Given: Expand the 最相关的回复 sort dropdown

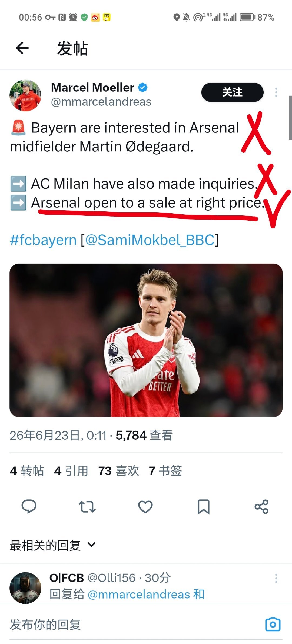Looking at the screenshot, I should pos(53,545).
